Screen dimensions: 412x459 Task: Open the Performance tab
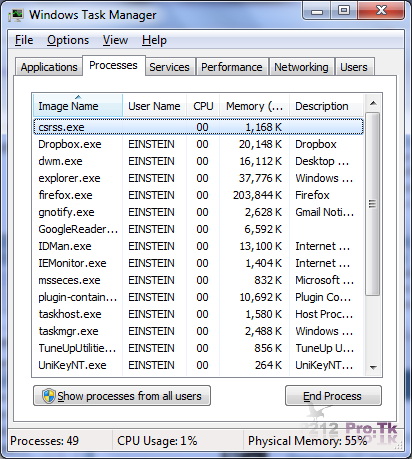(232, 67)
